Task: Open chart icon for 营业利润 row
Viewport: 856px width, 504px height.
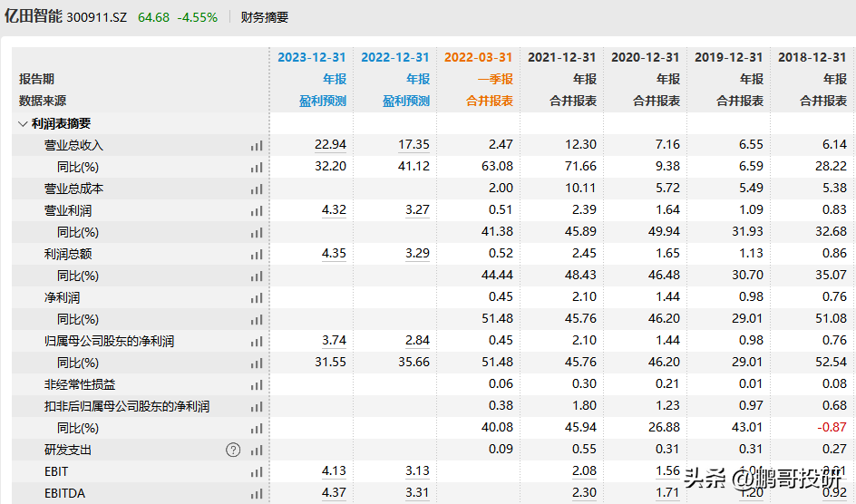Action: pos(257,211)
